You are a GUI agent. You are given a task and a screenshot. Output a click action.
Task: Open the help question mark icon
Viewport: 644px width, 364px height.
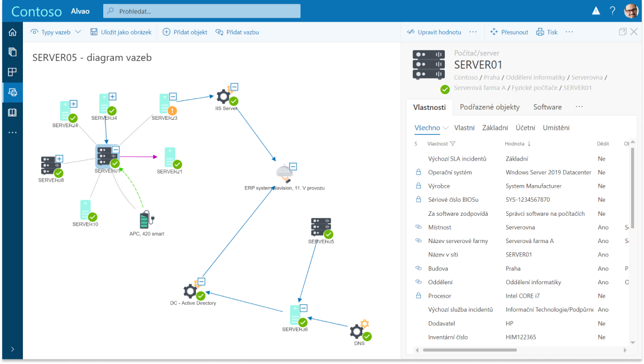click(x=612, y=11)
